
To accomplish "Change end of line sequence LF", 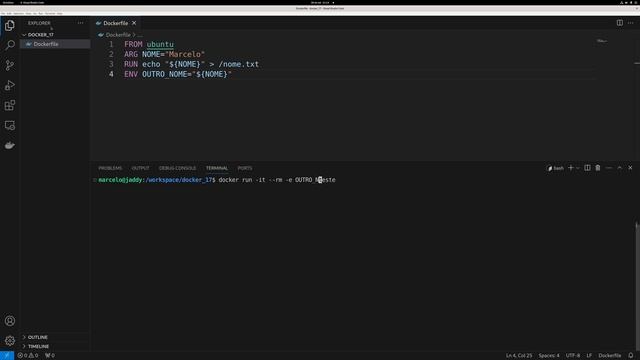I will [x=589, y=356].
